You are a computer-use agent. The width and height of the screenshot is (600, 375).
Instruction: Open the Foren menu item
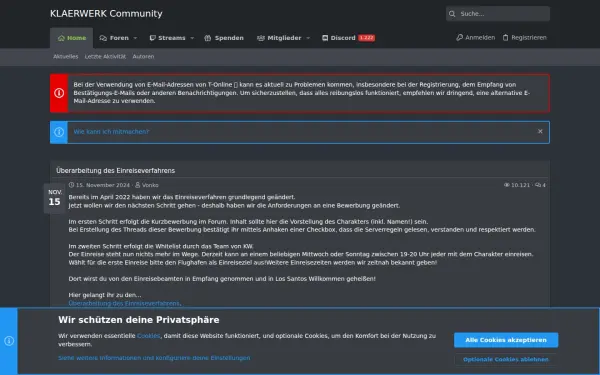(x=119, y=38)
